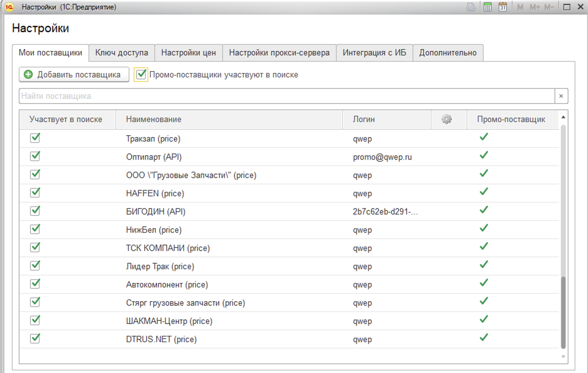Sort by 'Логин' column header

pyautogui.click(x=387, y=119)
